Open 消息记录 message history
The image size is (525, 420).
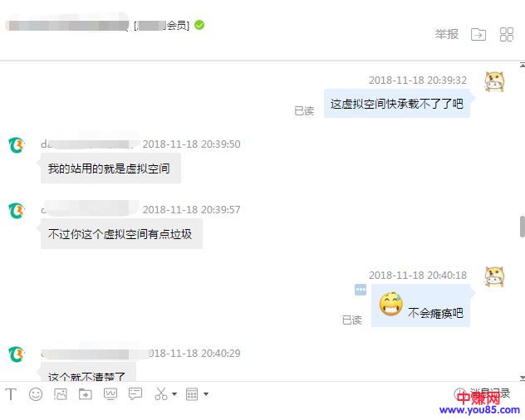click(482, 393)
